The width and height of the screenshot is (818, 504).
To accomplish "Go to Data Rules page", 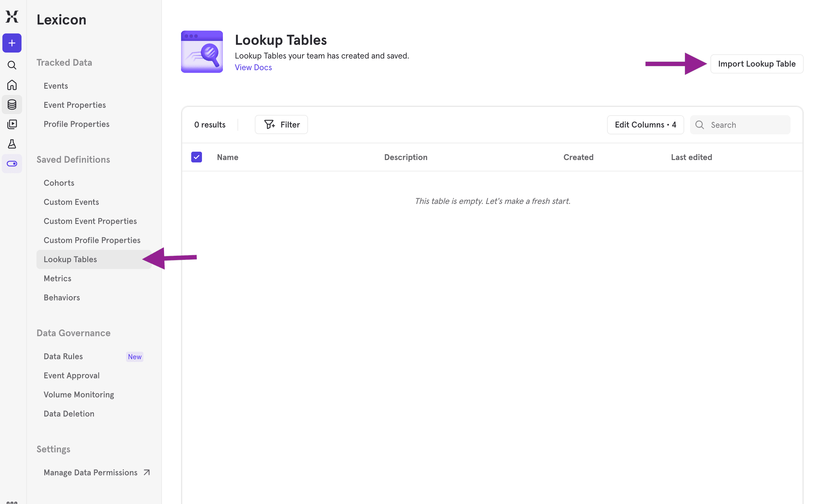I will pyautogui.click(x=63, y=356).
